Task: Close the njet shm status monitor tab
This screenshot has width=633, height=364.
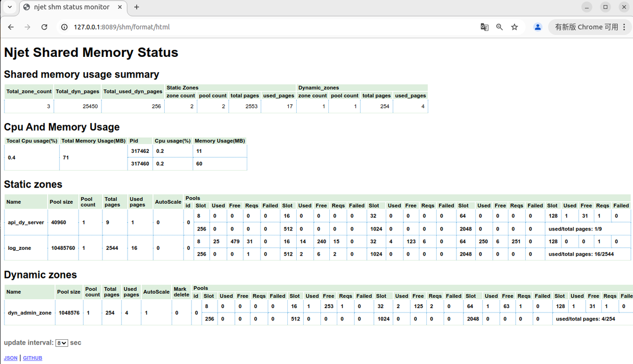Action: tap(120, 7)
